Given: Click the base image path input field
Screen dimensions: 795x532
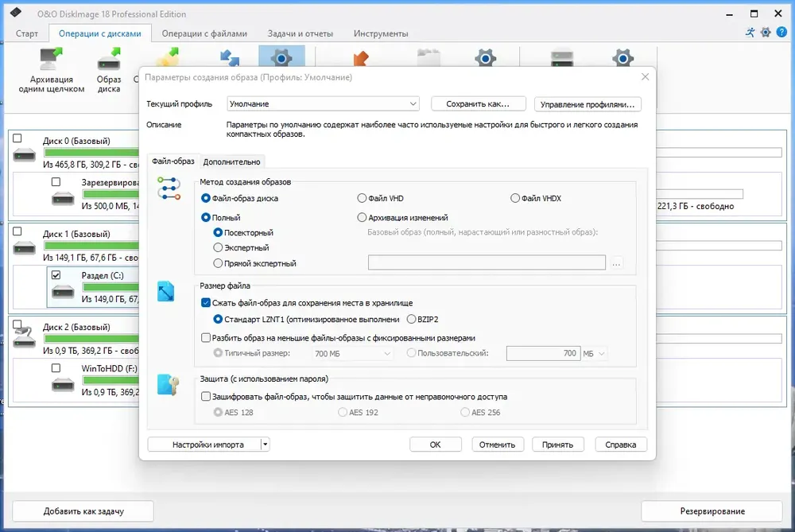Looking at the screenshot, I should pos(487,262).
